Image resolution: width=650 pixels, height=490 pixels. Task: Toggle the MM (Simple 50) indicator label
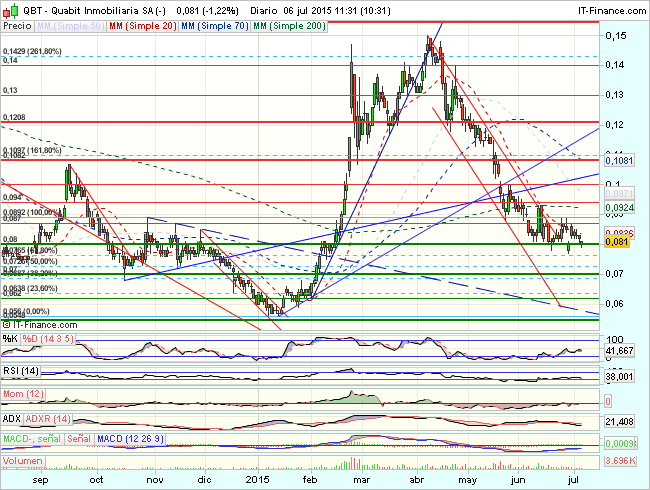click(70, 26)
